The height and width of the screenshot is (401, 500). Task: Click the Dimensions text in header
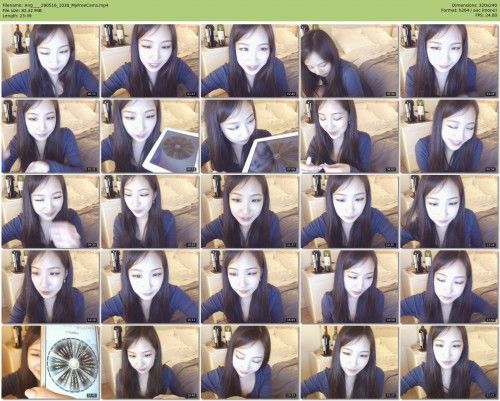475,5
